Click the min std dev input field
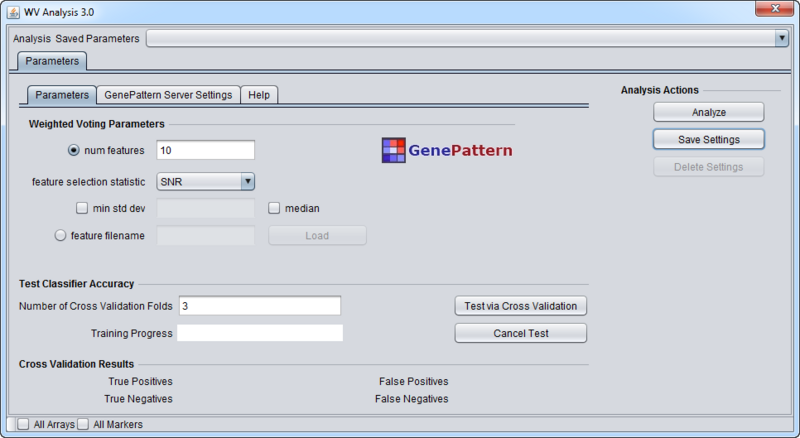Screen dimensions: 800x438 (206, 208)
